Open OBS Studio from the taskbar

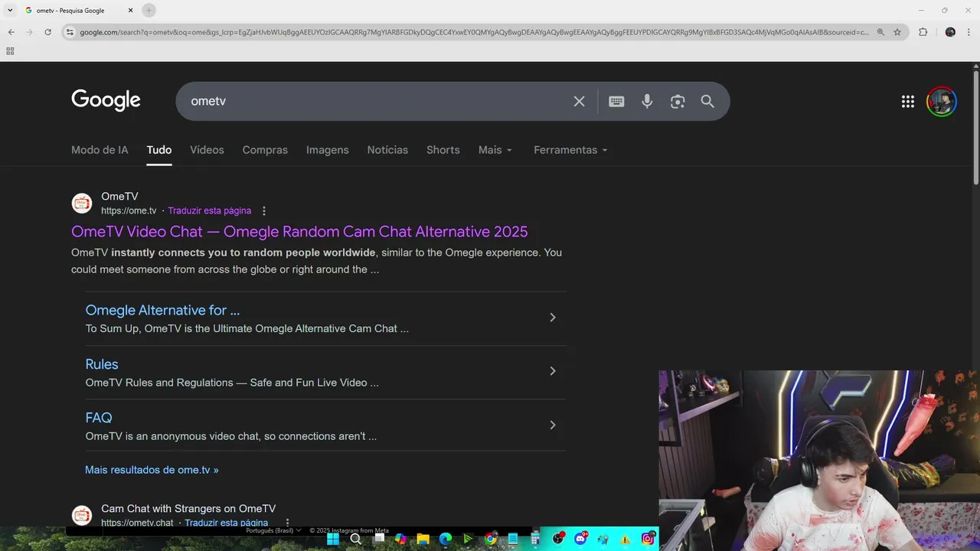point(558,539)
